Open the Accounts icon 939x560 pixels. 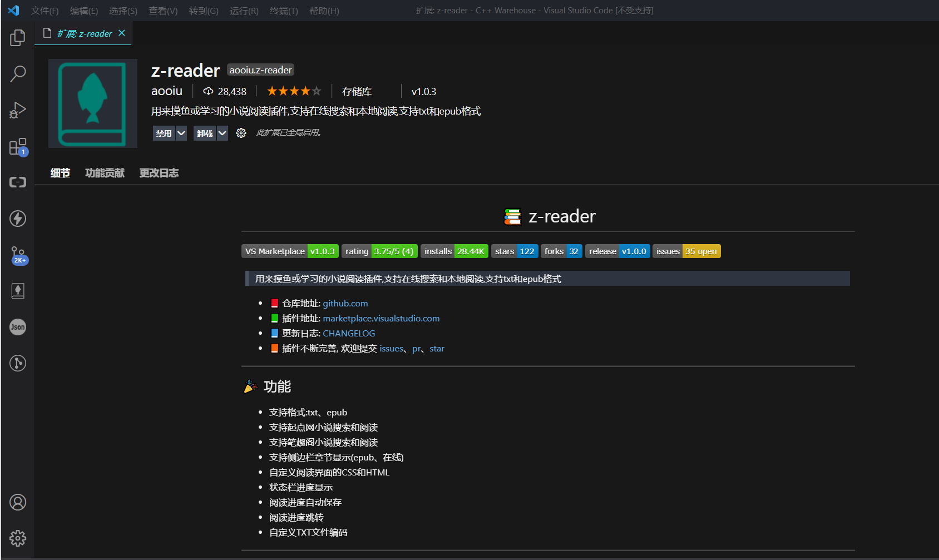coord(18,502)
